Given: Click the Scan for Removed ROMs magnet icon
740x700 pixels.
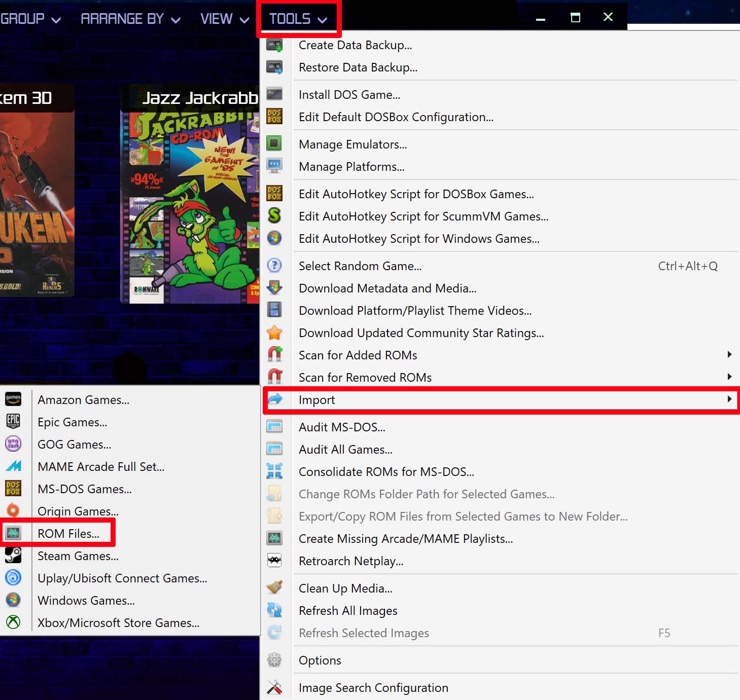Looking at the screenshot, I should click(x=274, y=376).
